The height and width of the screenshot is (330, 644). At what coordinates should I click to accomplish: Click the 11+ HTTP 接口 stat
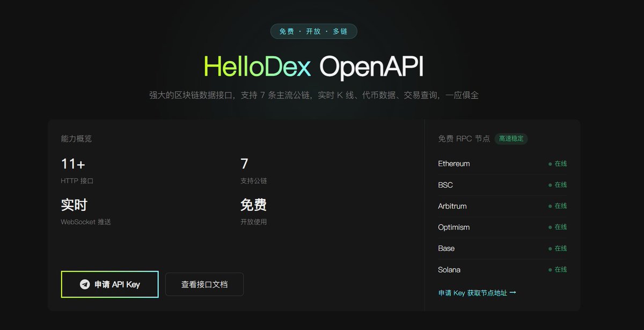[77, 170]
